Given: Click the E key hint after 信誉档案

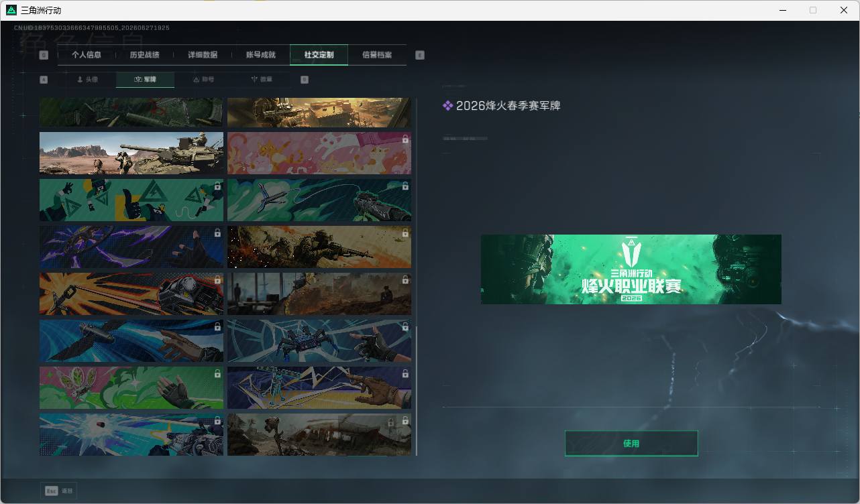Looking at the screenshot, I should pyautogui.click(x=420, y=55).
